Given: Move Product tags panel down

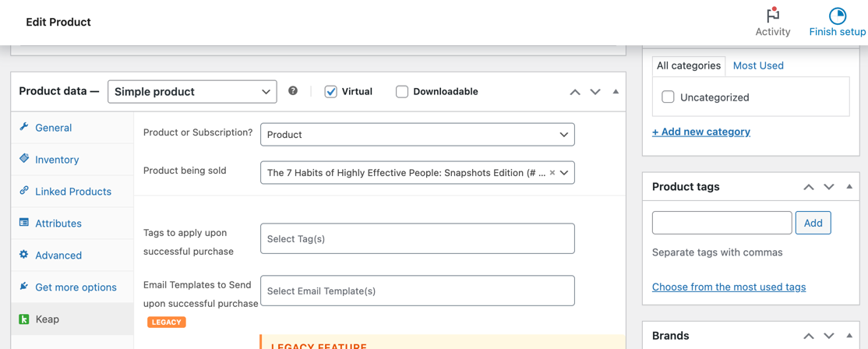Looking at the screenshot, I should 829,187.
